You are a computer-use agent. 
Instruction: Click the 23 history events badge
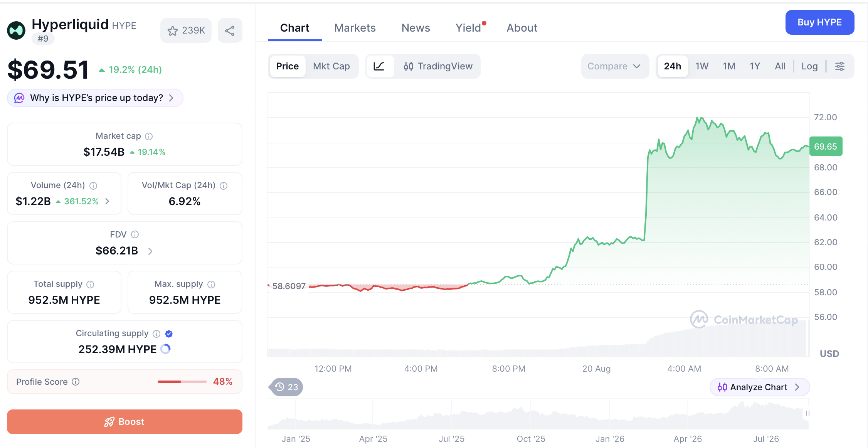click(x=287, y=387)
